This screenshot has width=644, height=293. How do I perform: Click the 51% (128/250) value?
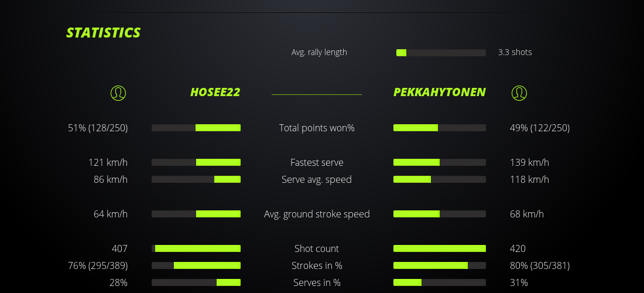point(98,128)
